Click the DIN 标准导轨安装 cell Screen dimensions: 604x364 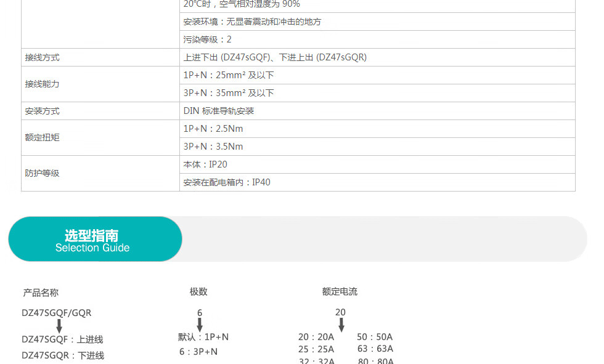(x=219, y=111)
